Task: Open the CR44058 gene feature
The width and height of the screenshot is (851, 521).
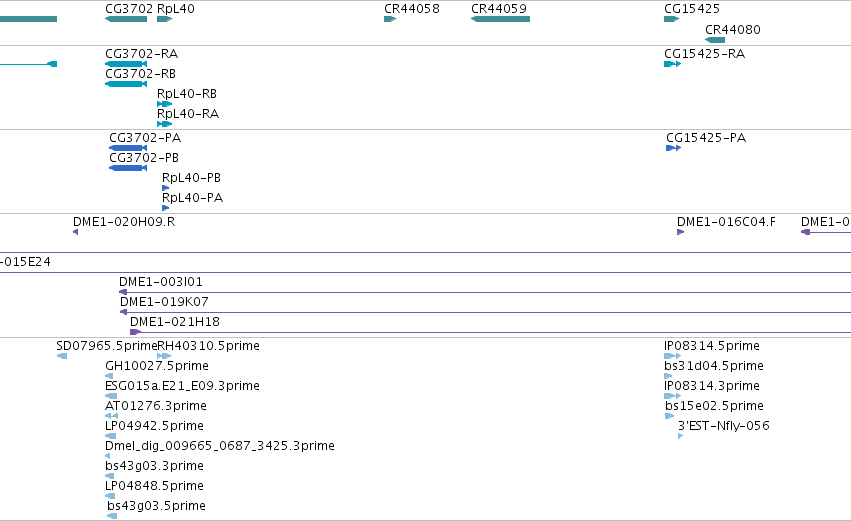Action: coord(390,19)
